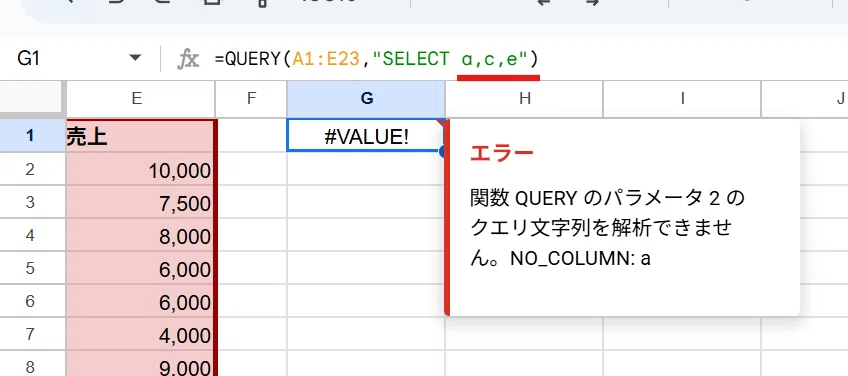The image size is (848, 376).
Task: Click the #VALUE! error cell G1
Action: tap(366, 136)
